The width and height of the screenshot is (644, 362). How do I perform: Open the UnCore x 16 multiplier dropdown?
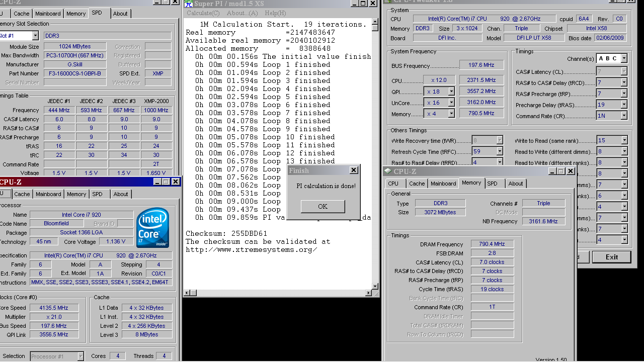[x=451, y=102]
